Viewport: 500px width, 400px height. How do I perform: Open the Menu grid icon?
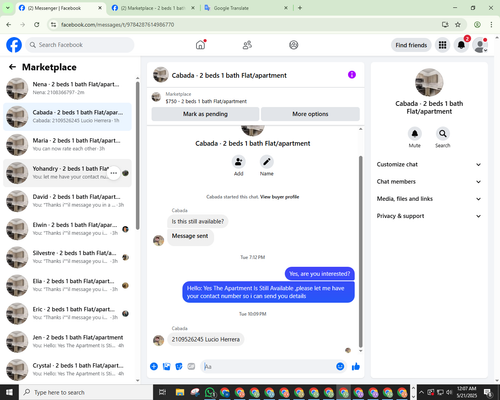[x=442, y=45]
